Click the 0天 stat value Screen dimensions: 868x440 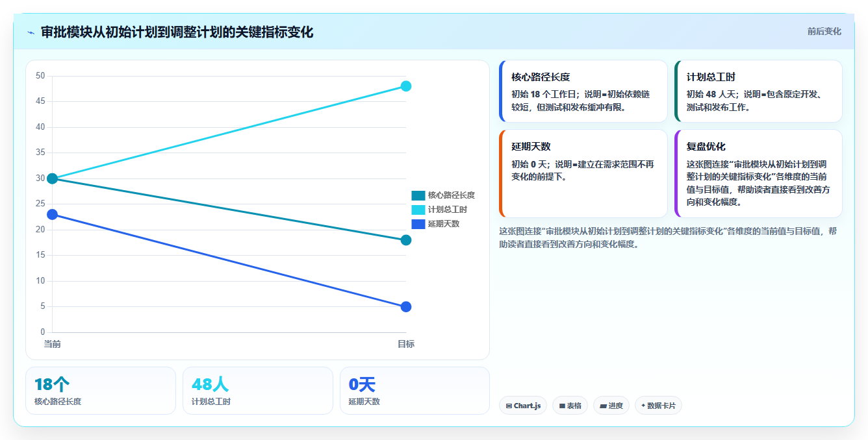pyautogui.click(x=362, y=385)
